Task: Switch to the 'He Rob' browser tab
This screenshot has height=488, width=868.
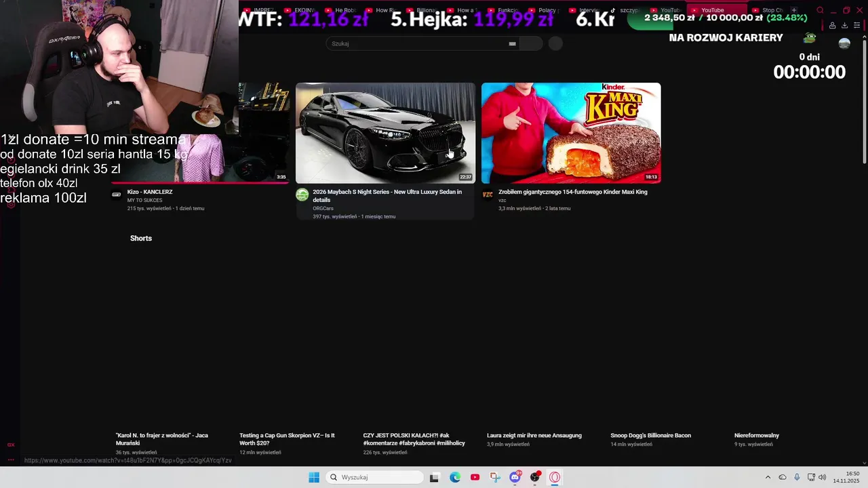Action: point(340,10)
